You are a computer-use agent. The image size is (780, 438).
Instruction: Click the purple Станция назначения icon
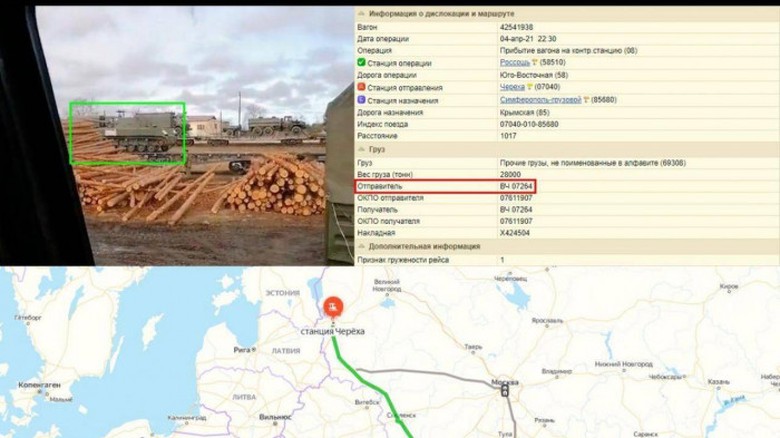pos(361,100)
